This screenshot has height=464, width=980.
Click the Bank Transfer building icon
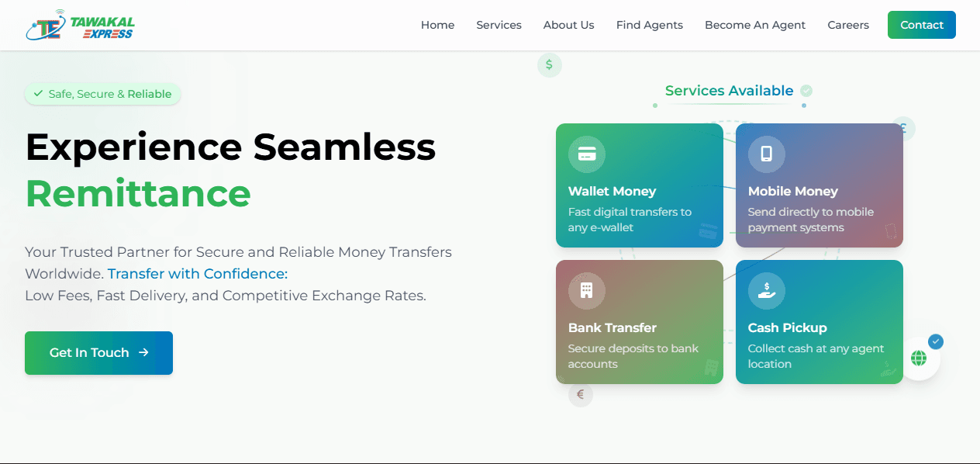pos(587,290)
